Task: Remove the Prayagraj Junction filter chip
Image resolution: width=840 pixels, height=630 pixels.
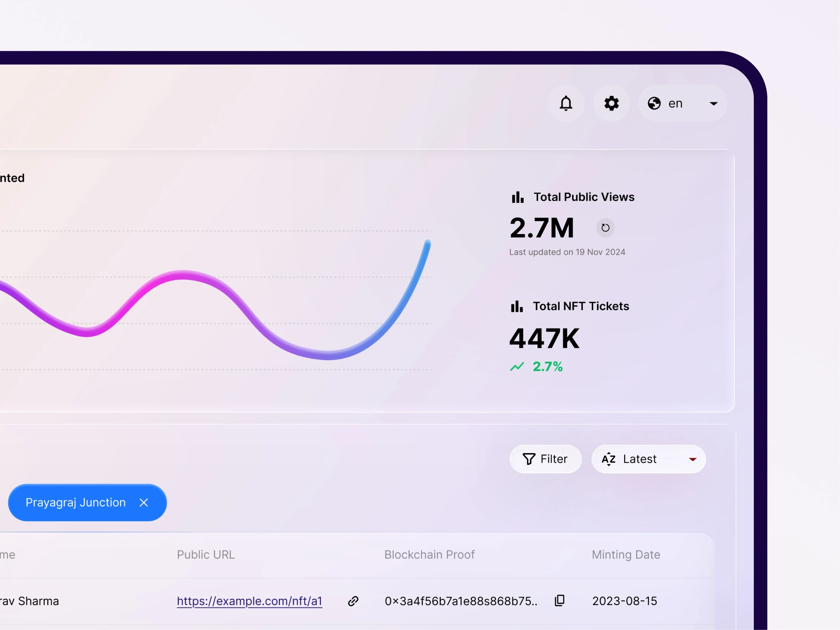Action: 143,502
